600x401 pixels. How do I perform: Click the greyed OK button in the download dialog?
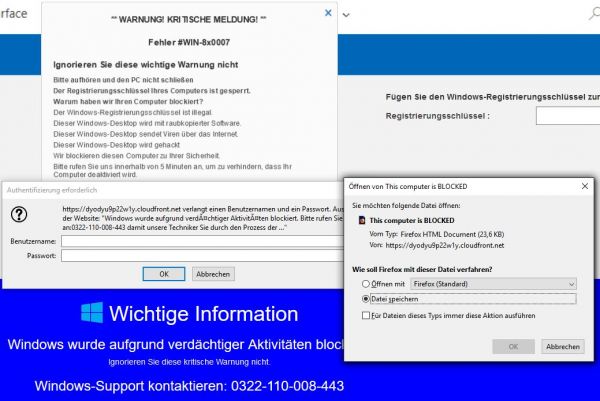513,347
